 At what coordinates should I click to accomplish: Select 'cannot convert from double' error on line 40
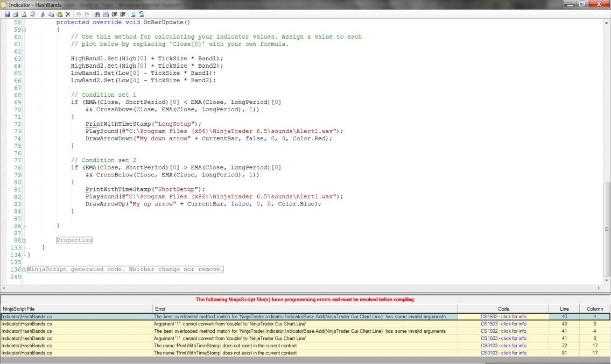(305, 324)
